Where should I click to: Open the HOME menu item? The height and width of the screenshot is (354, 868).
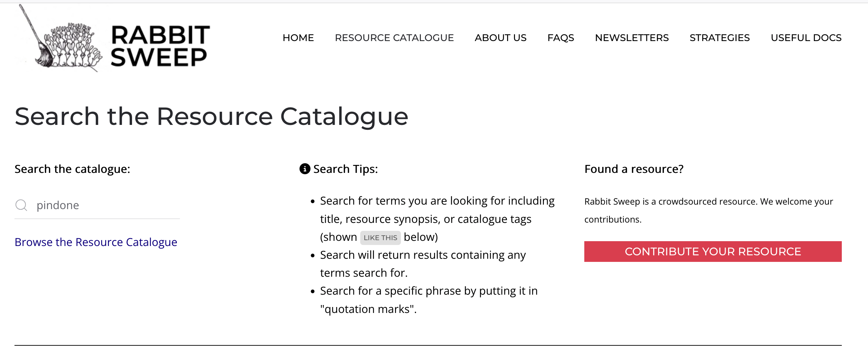click(x=298, y=38)
